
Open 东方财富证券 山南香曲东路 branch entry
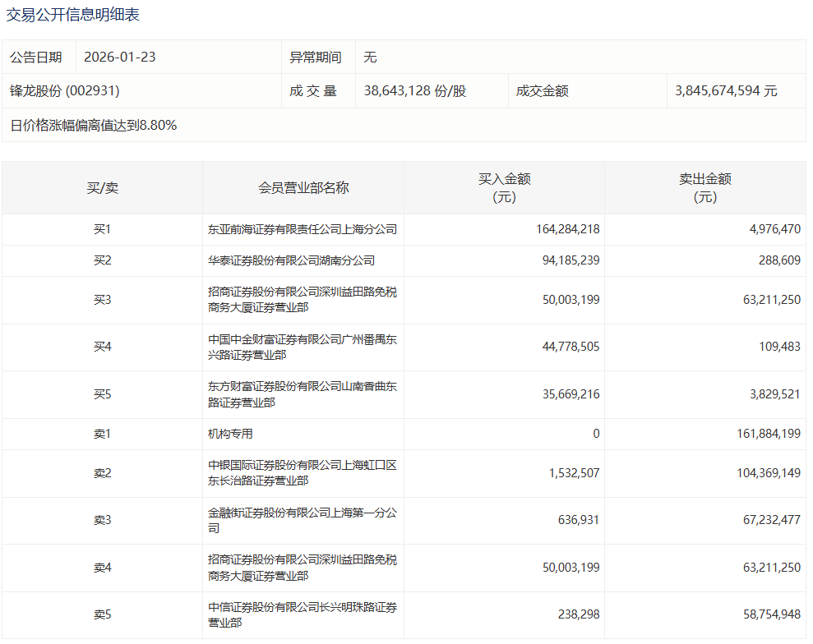tap(303, 394)
